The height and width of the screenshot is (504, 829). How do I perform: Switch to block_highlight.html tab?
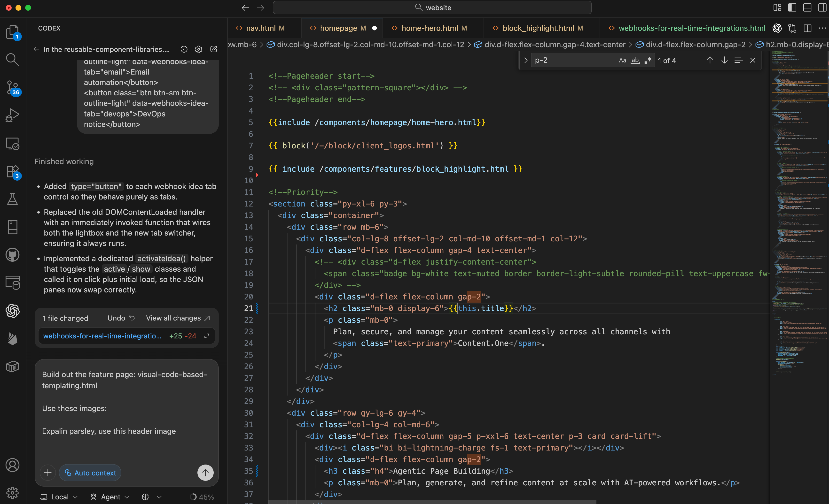tap(538, 28)
